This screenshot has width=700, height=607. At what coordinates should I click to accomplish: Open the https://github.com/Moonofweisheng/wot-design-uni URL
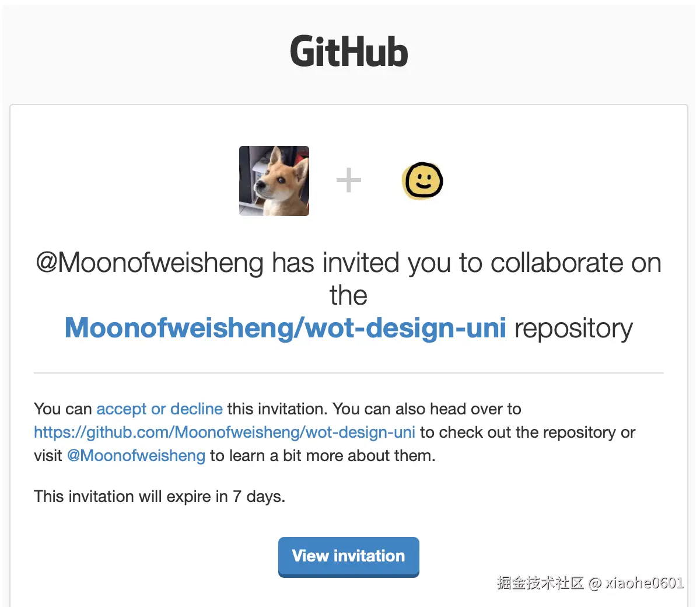pos(225,432)
